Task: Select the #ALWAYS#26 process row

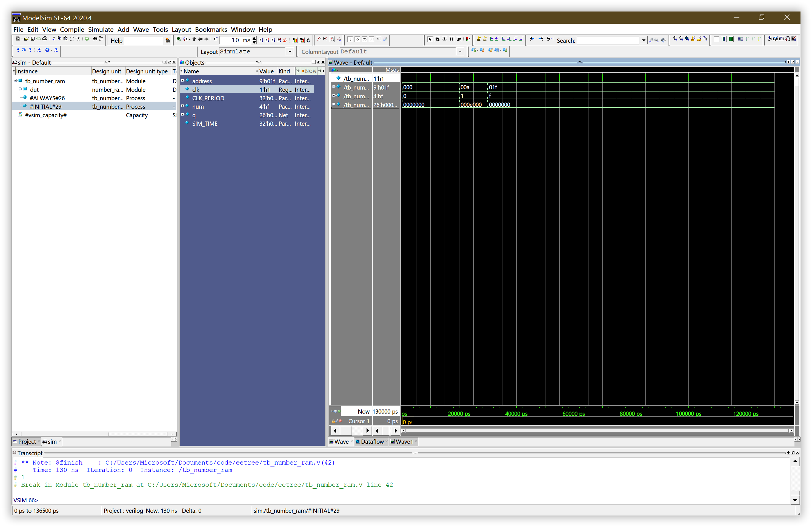Action: pyautogui.click(x=47, y=98)
